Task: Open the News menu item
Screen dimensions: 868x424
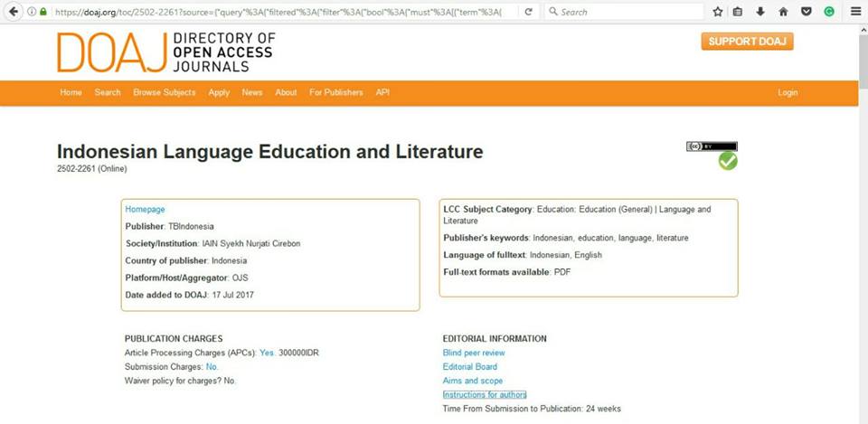Action: (x=252, y=92)
